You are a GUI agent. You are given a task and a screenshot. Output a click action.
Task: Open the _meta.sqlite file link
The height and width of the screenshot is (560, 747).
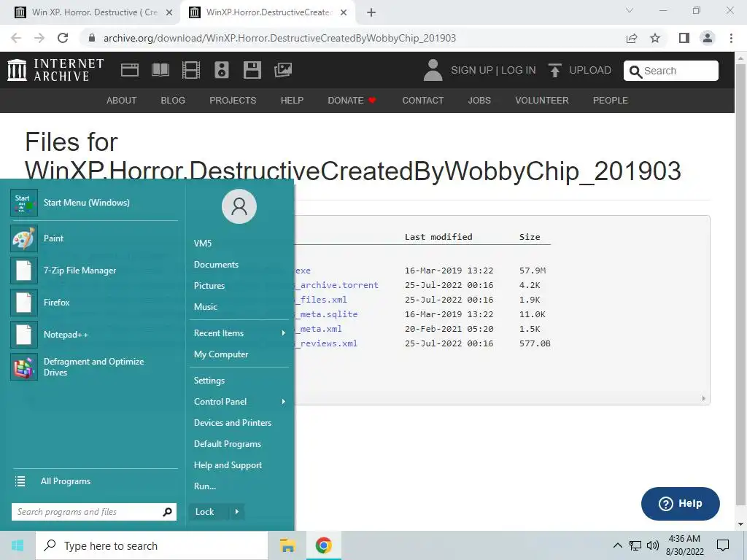tap(326, 314)
